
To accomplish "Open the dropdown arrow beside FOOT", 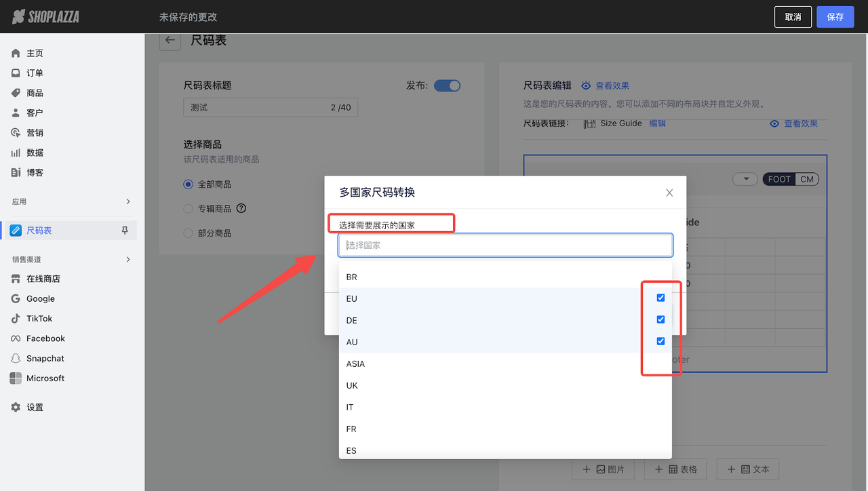I will (745, 178).
